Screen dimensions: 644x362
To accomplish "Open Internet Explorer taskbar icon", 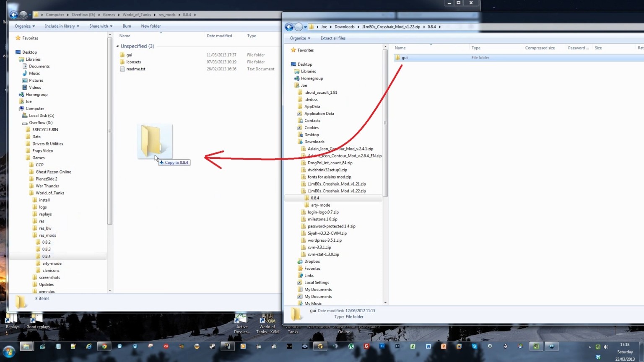I will [88, 346].
